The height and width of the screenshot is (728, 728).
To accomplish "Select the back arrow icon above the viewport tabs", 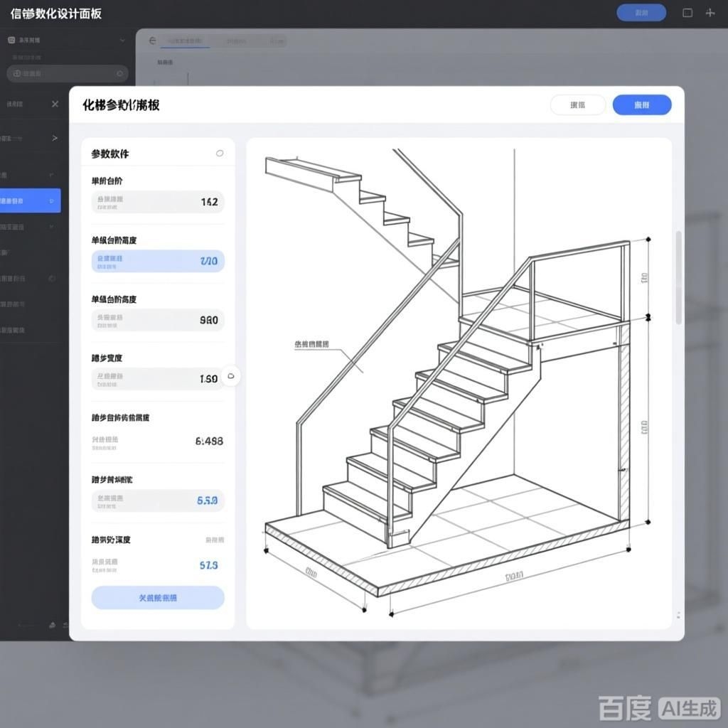I will coord(151,41).
